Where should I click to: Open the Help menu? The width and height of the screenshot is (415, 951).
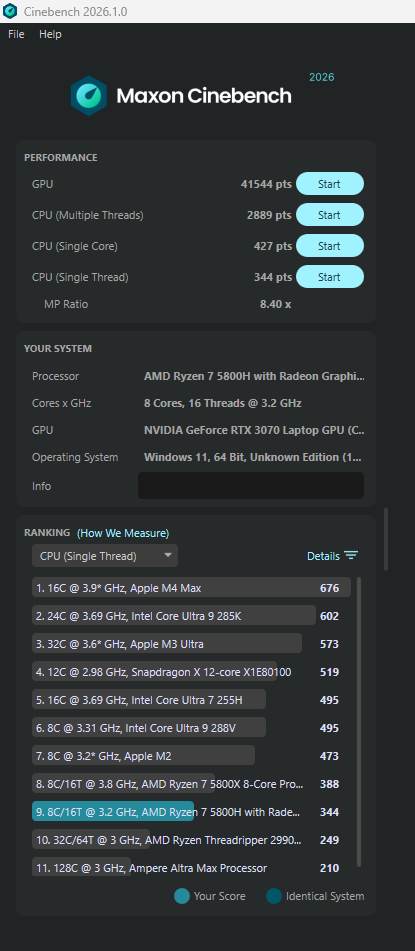click(50, 35)
